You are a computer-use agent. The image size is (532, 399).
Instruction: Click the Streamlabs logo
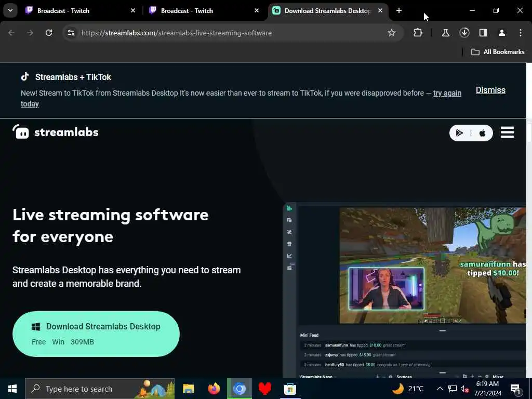pos(55,132)
